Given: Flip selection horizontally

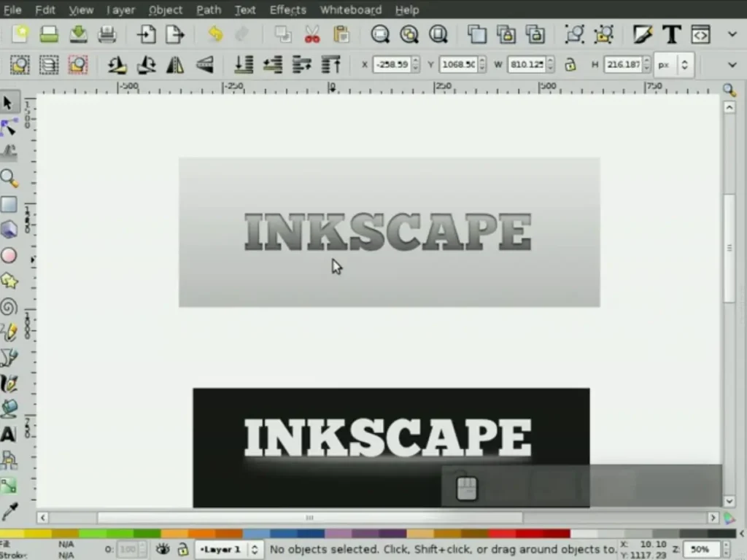Looking at the screenshot, I should coord(175,65).
